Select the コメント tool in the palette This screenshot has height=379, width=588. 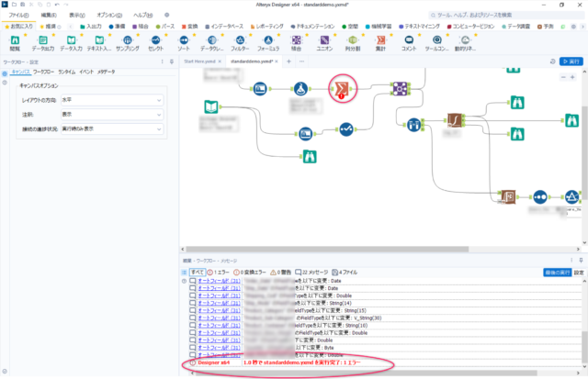tap(409, 43)
